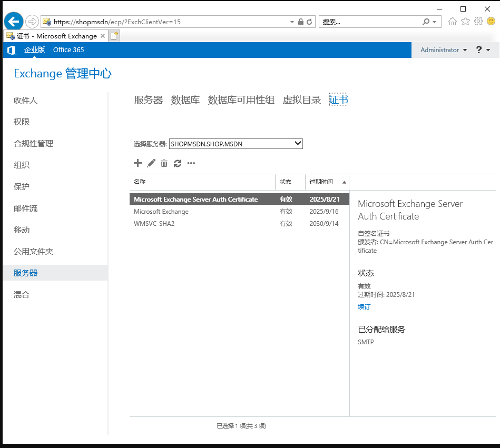This screenshot has width=500, height=448.
Task: Open the address bar history dropdown arrow
Action: coord(292,22)
